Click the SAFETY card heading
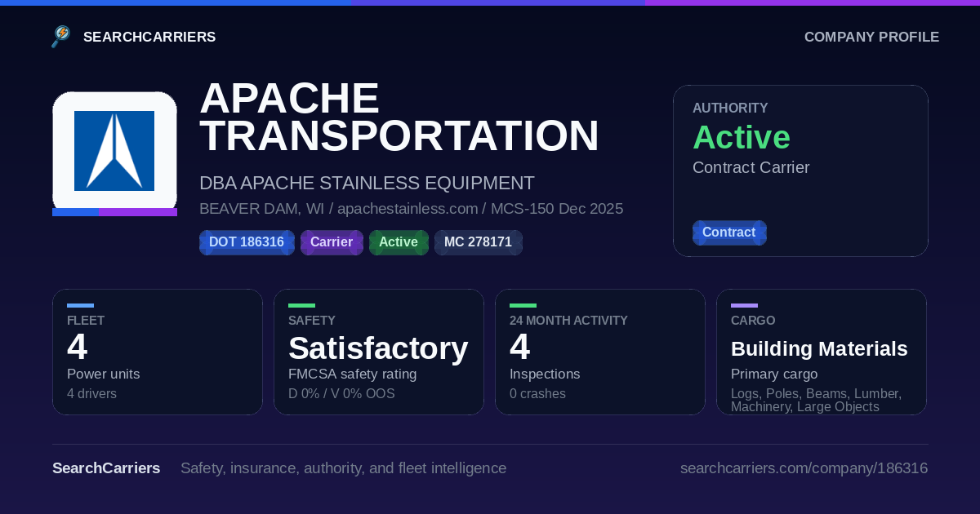 coord(312,321)
